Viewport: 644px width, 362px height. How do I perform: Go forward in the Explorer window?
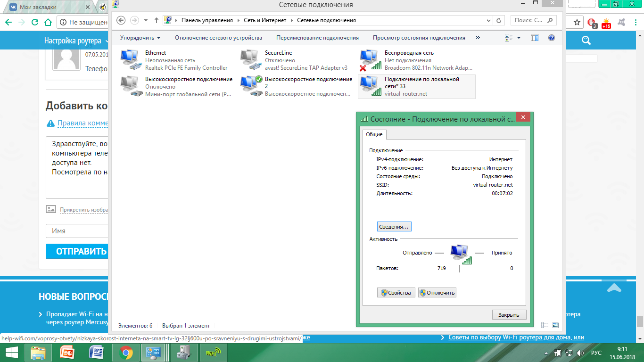(134, 20)
